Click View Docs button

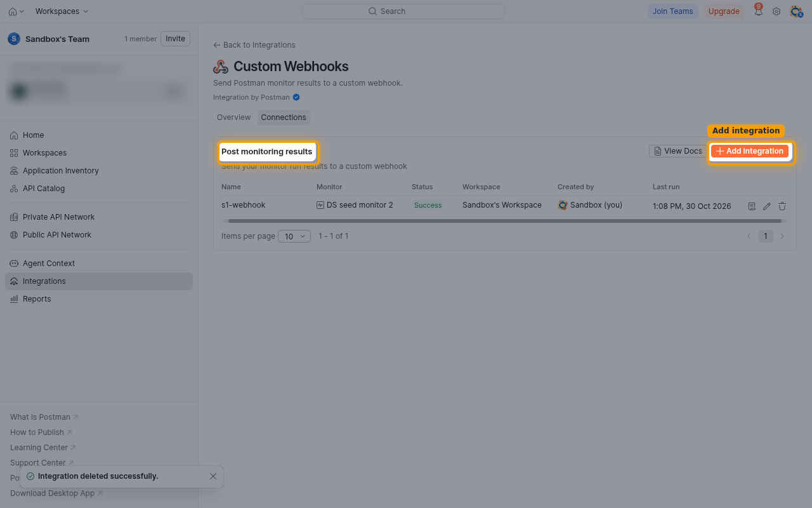677,151
